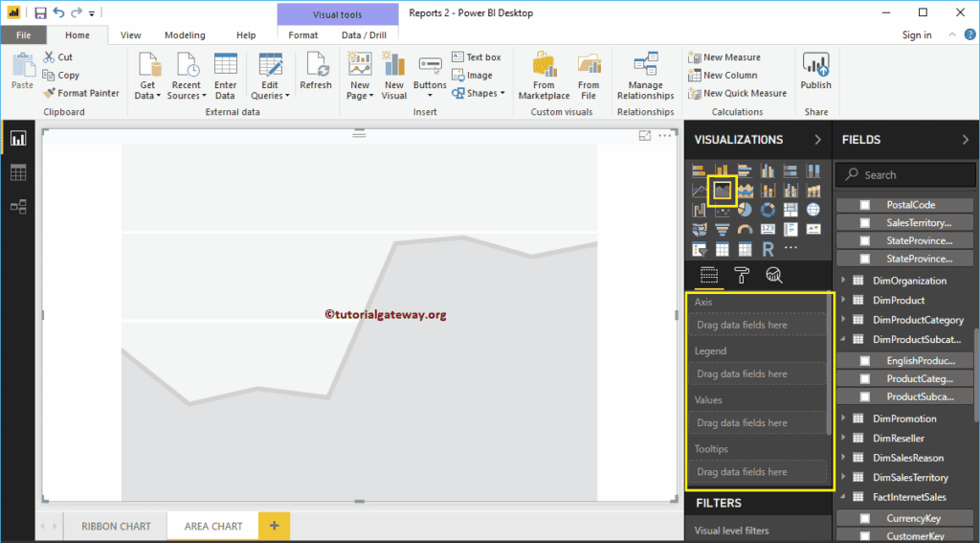This screenshot has width=980, height=543.
Task: Switch to Model relationships view in sidebar
Action: coord(17,207)
